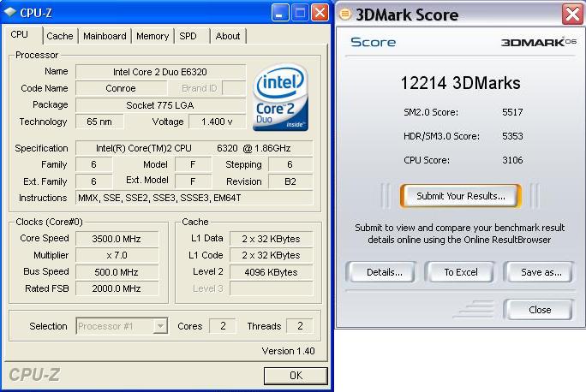Click the Technology value 65 nm
Screen dimensions: 586x392
click(x=99, y=122)
